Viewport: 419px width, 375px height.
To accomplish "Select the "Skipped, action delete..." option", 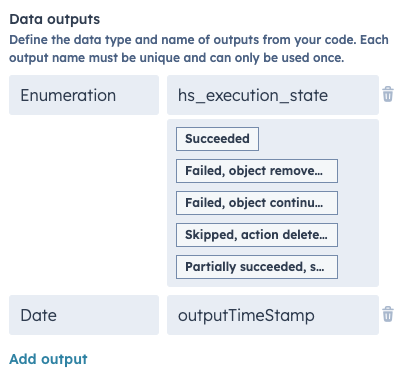I will pos(257,235).
